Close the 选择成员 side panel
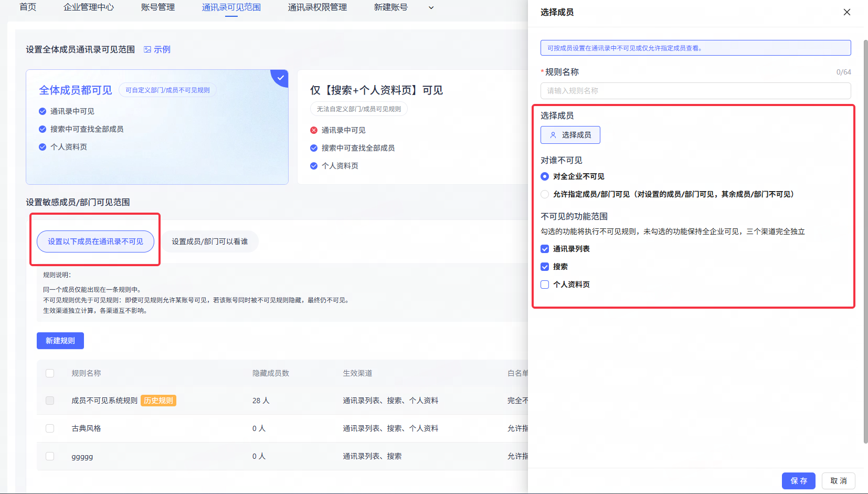 click(846, 12)
